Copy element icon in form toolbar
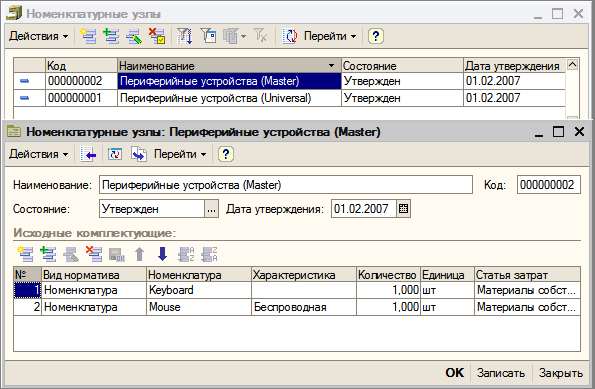 [x=139, y=154]
